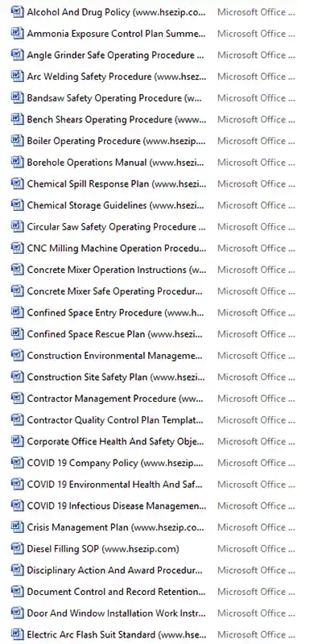Image resolution: width=322 pixels, height=644 pixels.
Task: Click Microsoft Office type for Crisis Management Plan
Action: tap(256, 527)
